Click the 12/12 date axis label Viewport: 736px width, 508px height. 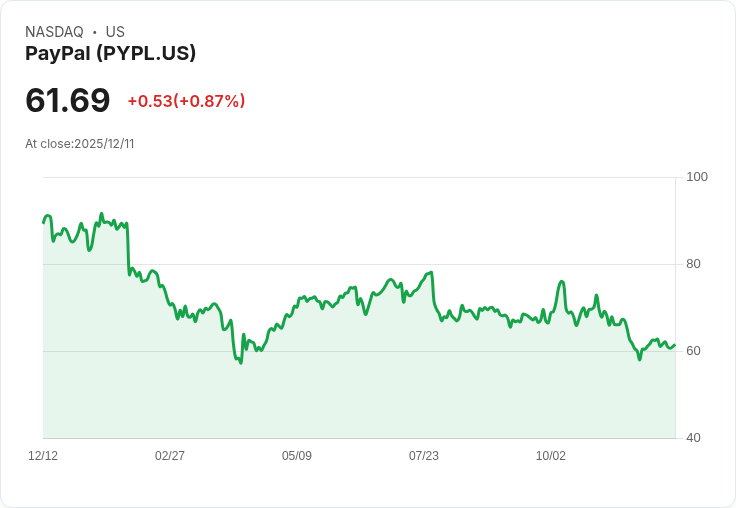coord(43,456)
